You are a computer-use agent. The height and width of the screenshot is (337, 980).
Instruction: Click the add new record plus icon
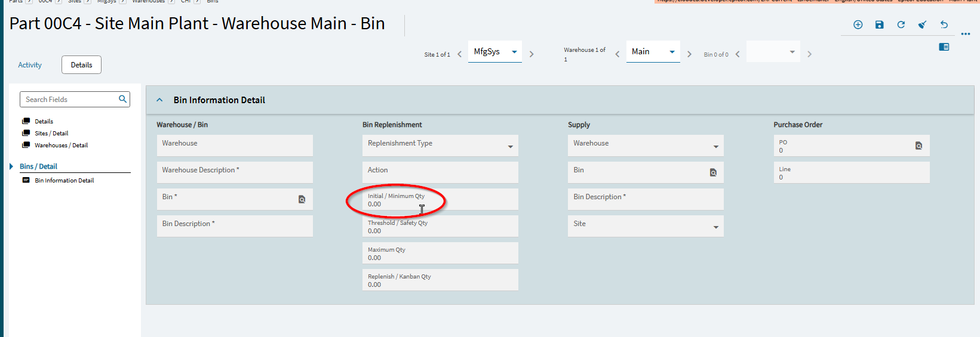[x=858, y=24]
